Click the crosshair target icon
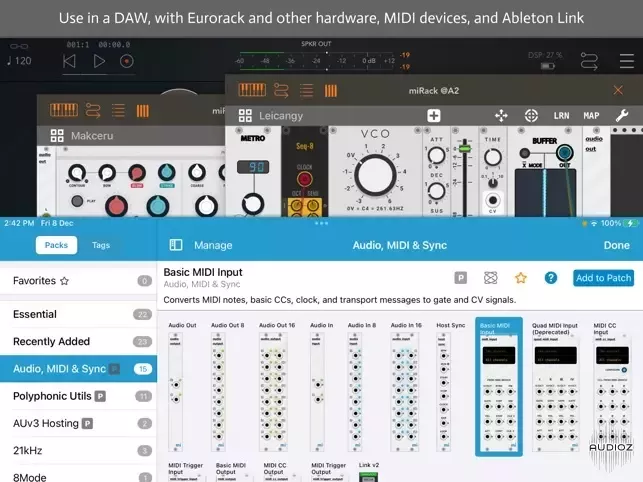This screenshot has width=643, height=482. (531, 116)
